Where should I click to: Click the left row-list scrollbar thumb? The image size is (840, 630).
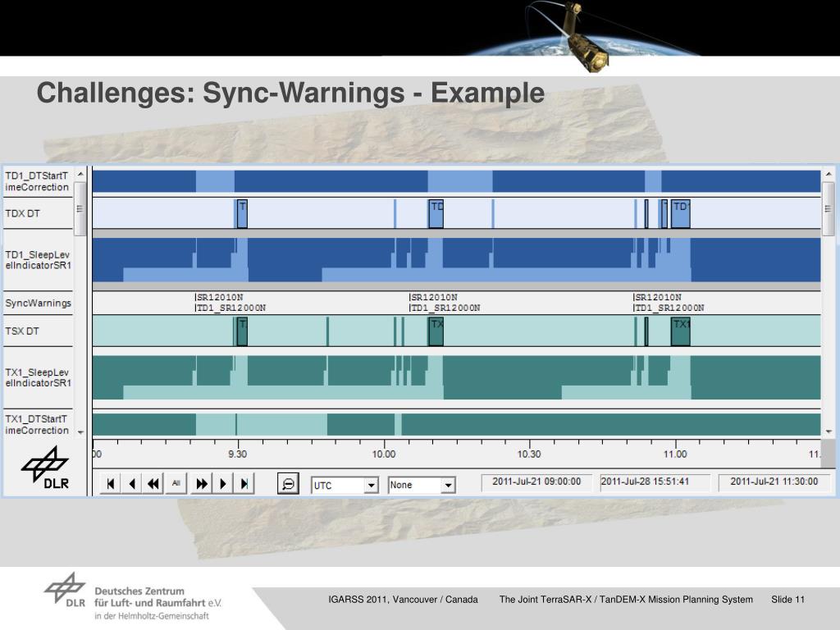80,209
